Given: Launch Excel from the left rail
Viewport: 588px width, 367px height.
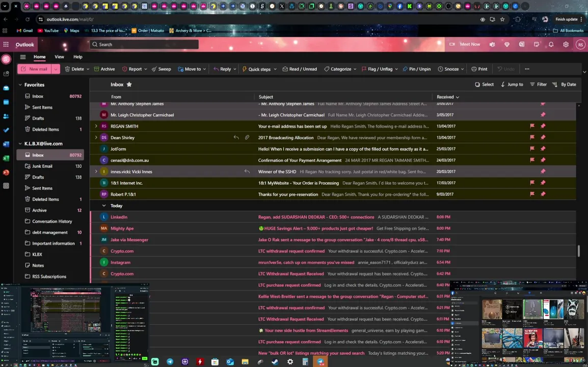Looking at the screenshot, I should (6, 159).
